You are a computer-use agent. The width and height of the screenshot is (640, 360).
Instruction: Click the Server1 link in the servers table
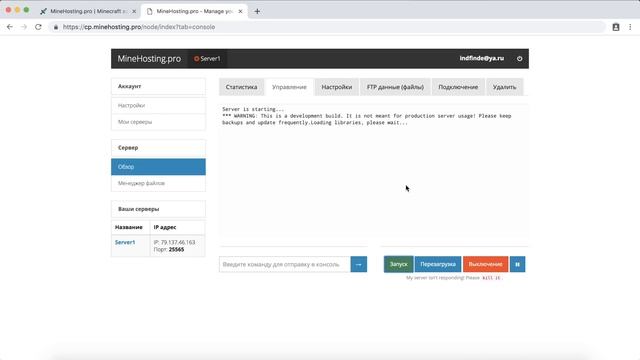click(125, 242)
